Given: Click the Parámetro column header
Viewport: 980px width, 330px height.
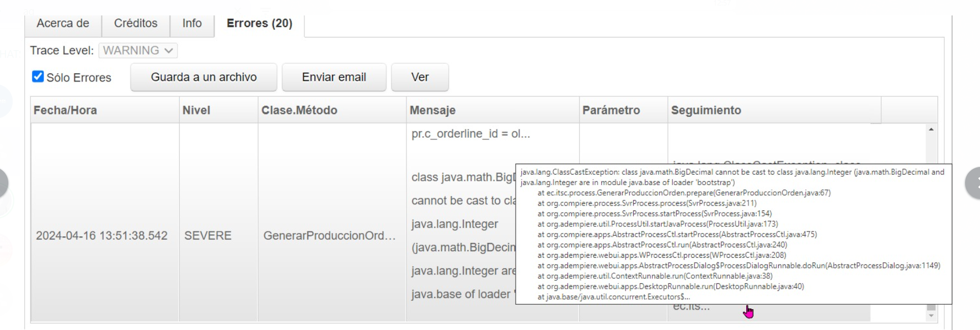Looking at the screenshot, I should pyautogui.click(x=611, y=110).
